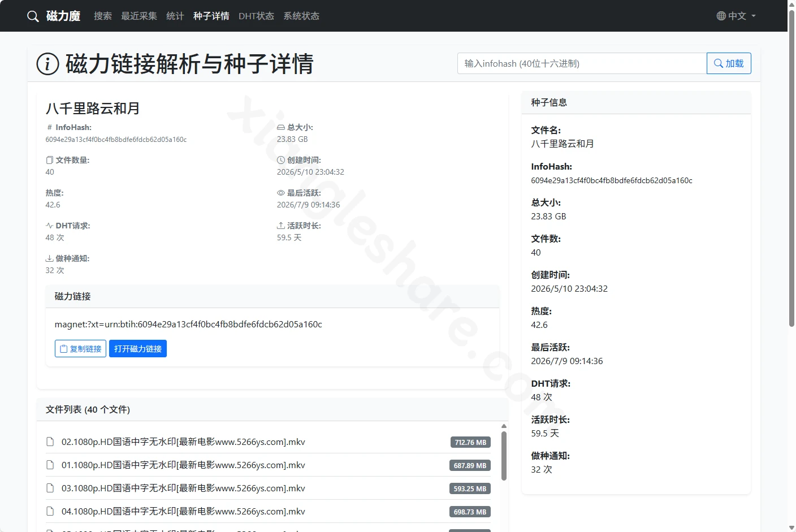Click file icon of 02.1080p mkv row
The image size is (796, 532).
(50, 442)
